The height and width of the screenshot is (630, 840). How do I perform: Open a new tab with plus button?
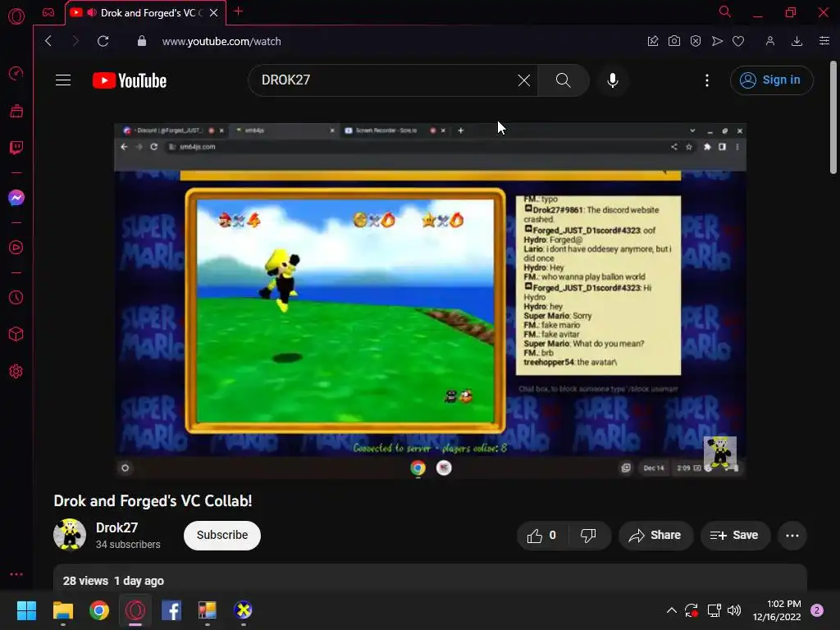239,11
